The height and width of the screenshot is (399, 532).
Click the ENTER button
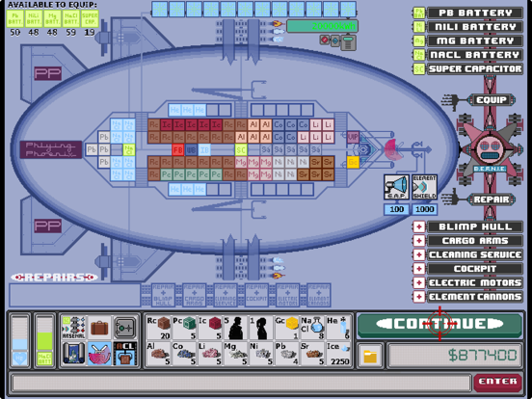click(497, 382)
